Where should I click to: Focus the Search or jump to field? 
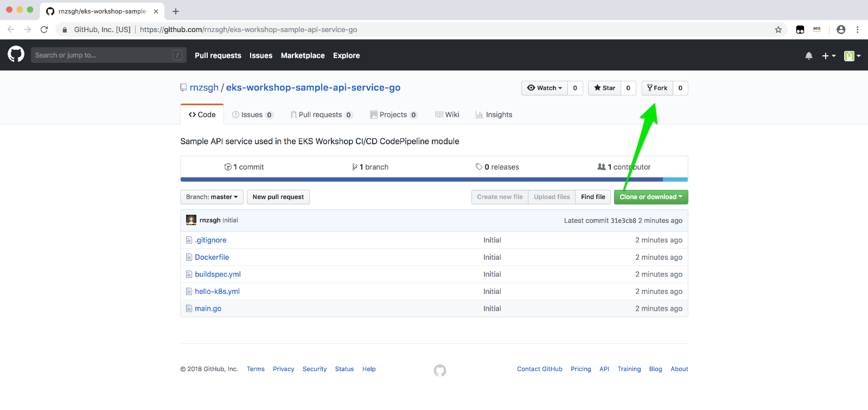(108, 55)
